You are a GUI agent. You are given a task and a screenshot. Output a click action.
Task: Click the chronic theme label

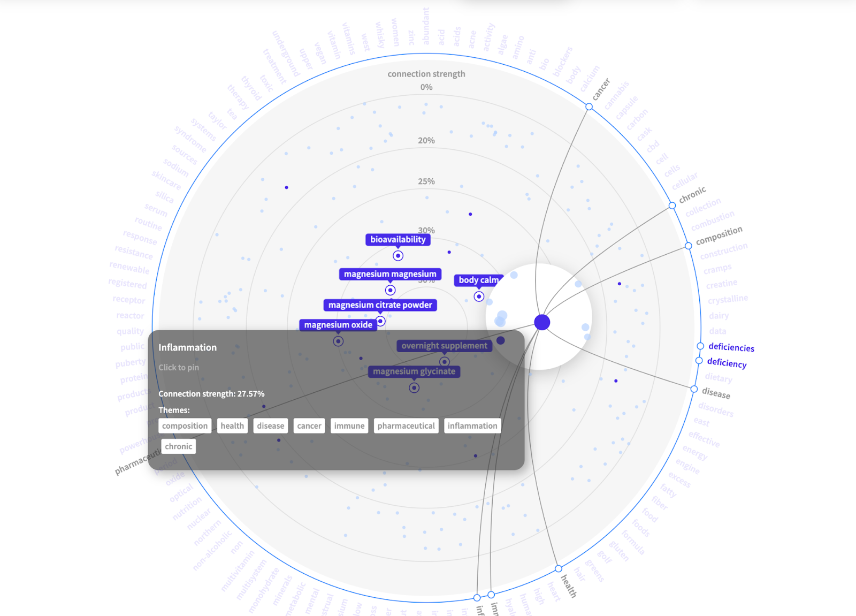pos(693,195)
